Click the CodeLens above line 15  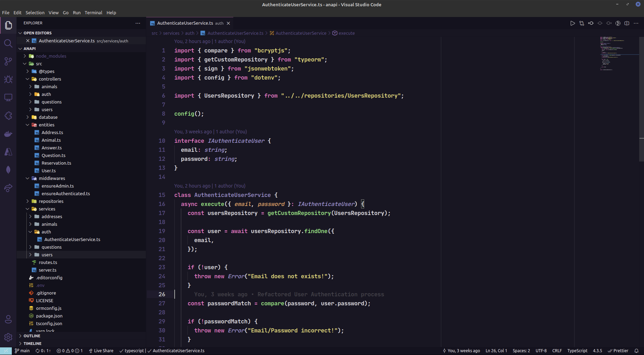210,186
